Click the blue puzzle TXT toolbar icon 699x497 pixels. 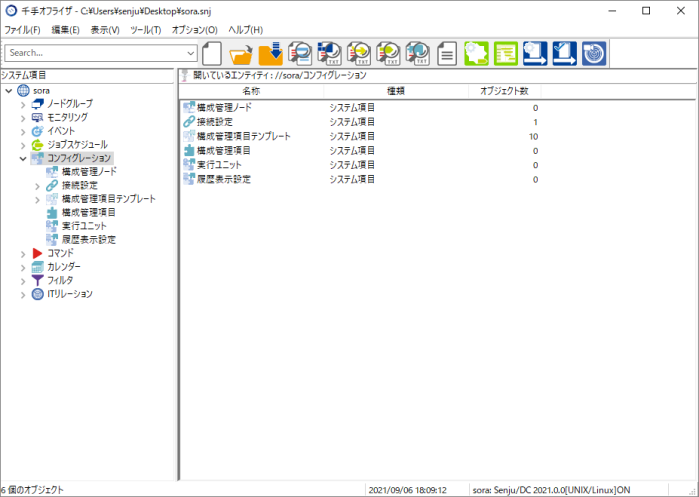click(x=417, y=53)
